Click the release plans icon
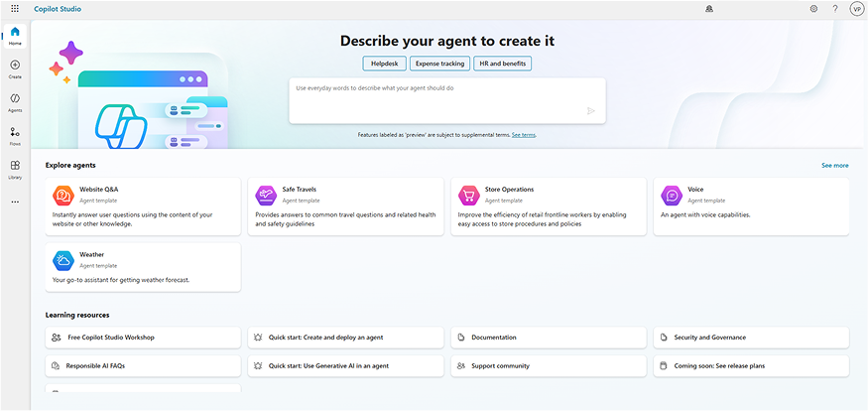Screen dimensions: 868x411 click(664, 366)
